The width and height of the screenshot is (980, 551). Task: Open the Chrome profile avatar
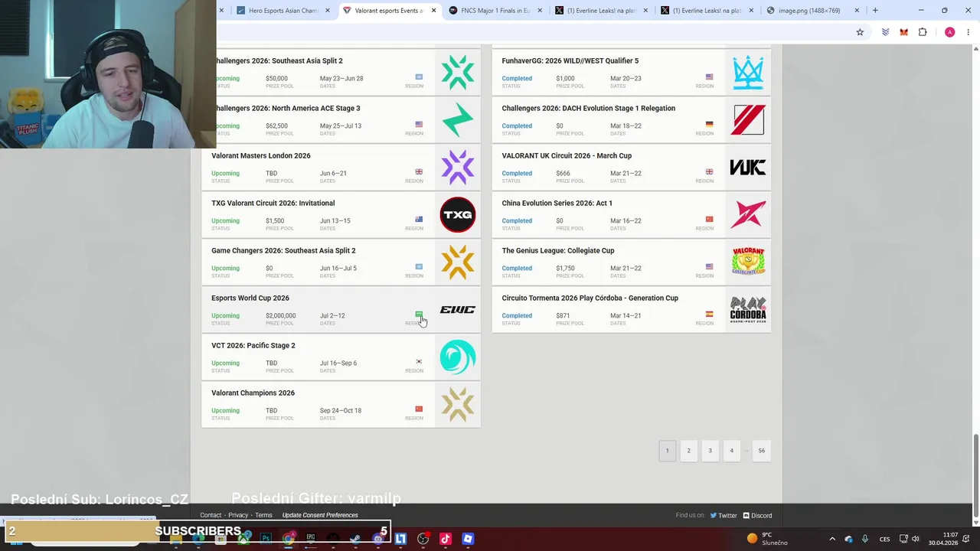pos(949,32)
